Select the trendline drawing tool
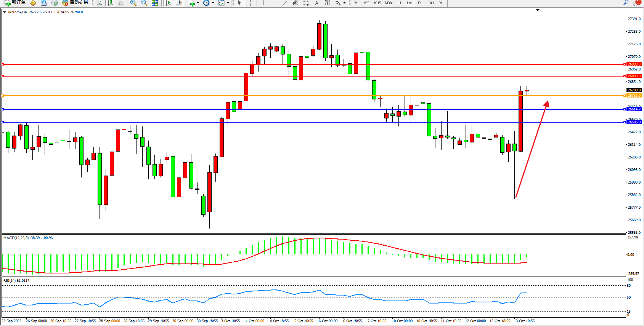644x326 pixels. click(x=284, y=3)
